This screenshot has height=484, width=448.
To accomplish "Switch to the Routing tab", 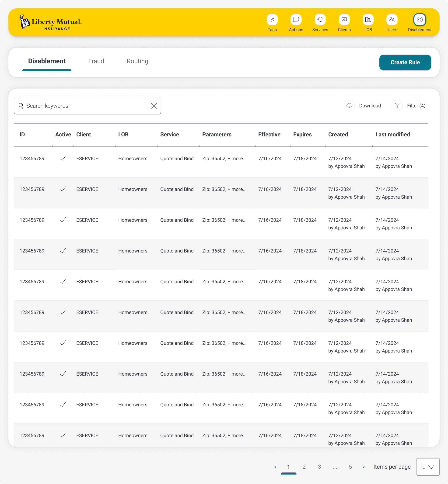I will 137,61.
